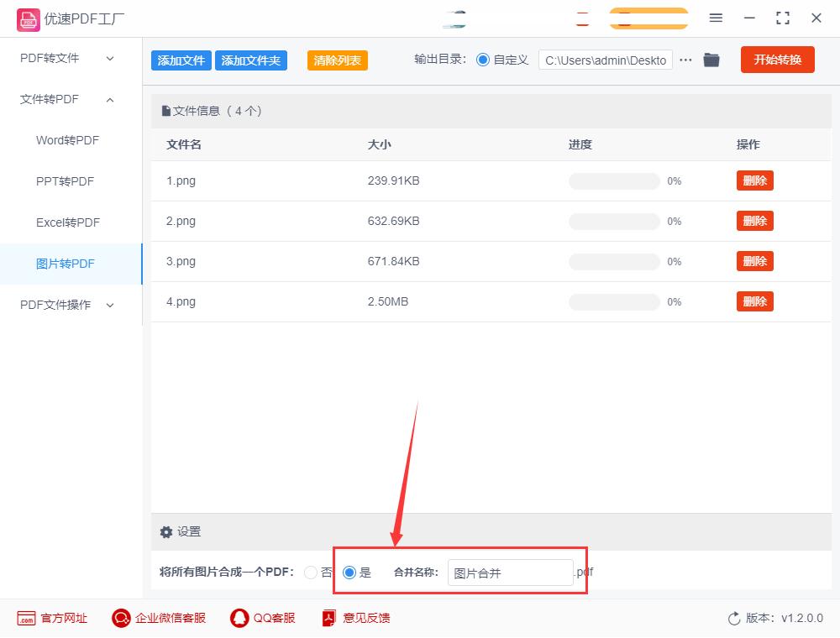This screenshot has width=840, height=638.
Task: Click the 意见反馈 feedback icon
Action: tap(328, 618)
